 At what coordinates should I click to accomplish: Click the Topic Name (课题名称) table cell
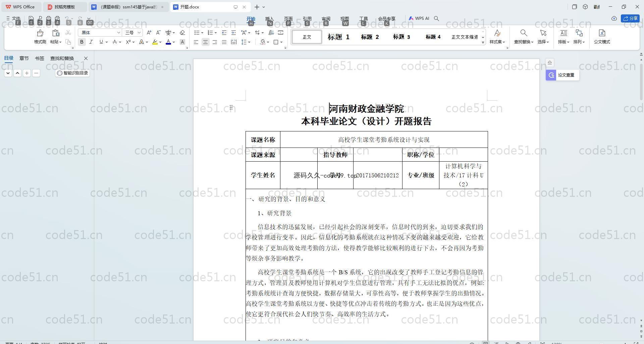[263, 140]
